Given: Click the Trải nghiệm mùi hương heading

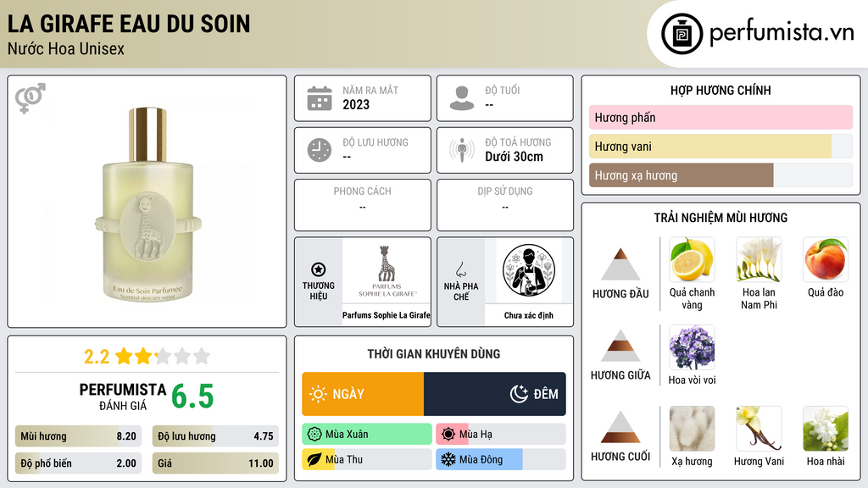Looking at the screenshot, I should (x=721, y=218).
